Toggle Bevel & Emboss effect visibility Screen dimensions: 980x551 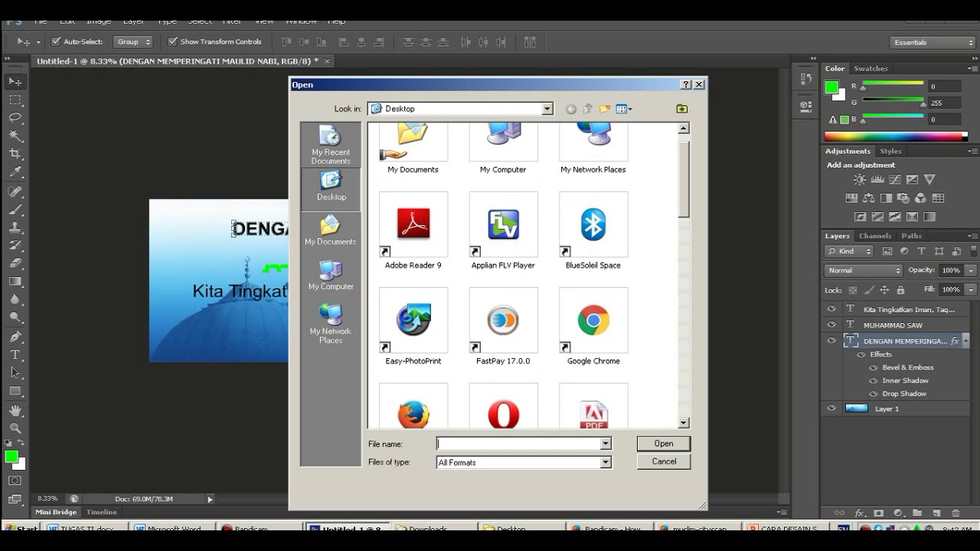pyautogui.click(x=874, y=367)
